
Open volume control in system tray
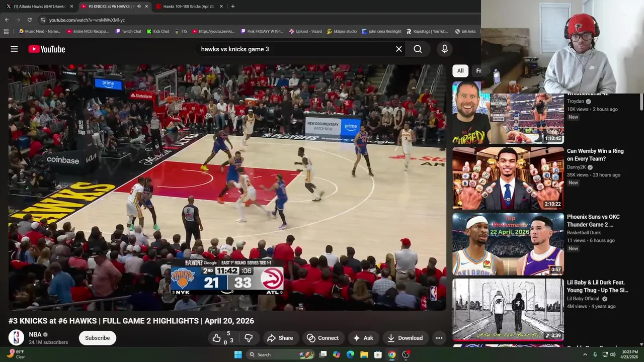coord(613,354)
